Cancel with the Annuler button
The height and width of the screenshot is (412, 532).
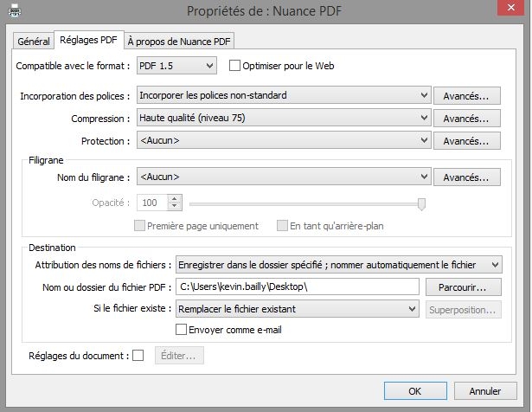[485, 391]
